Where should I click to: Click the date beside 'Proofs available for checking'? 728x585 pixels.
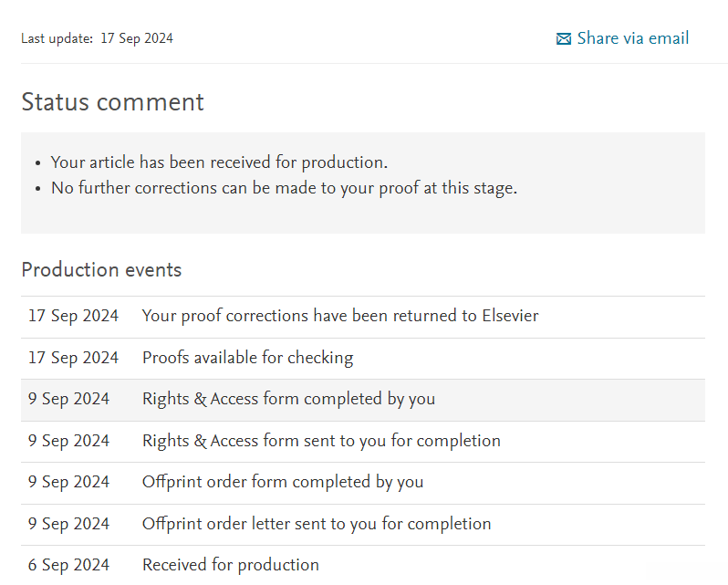[x=73, y=358]
